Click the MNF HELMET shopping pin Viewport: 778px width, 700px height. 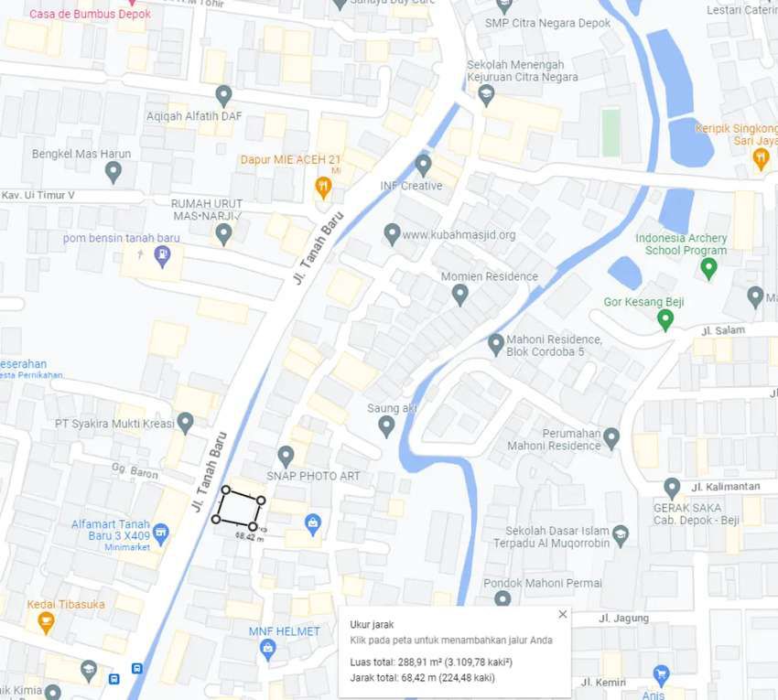coord(267,650)
